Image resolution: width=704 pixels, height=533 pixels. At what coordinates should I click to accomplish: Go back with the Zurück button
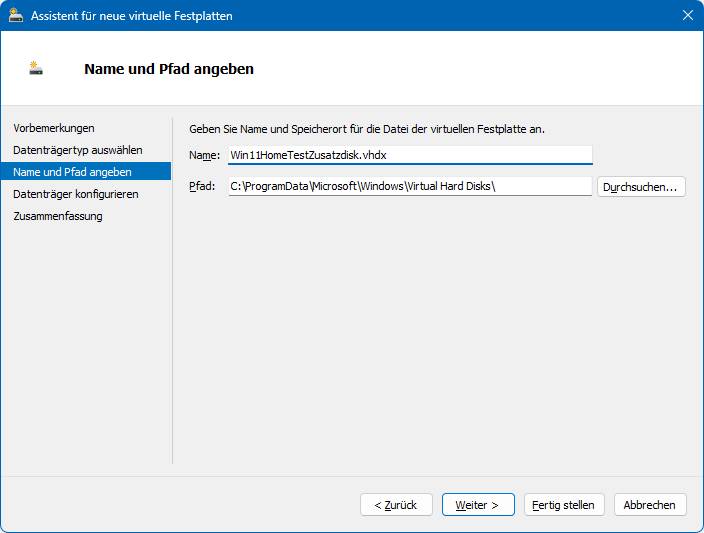(396, 505)
